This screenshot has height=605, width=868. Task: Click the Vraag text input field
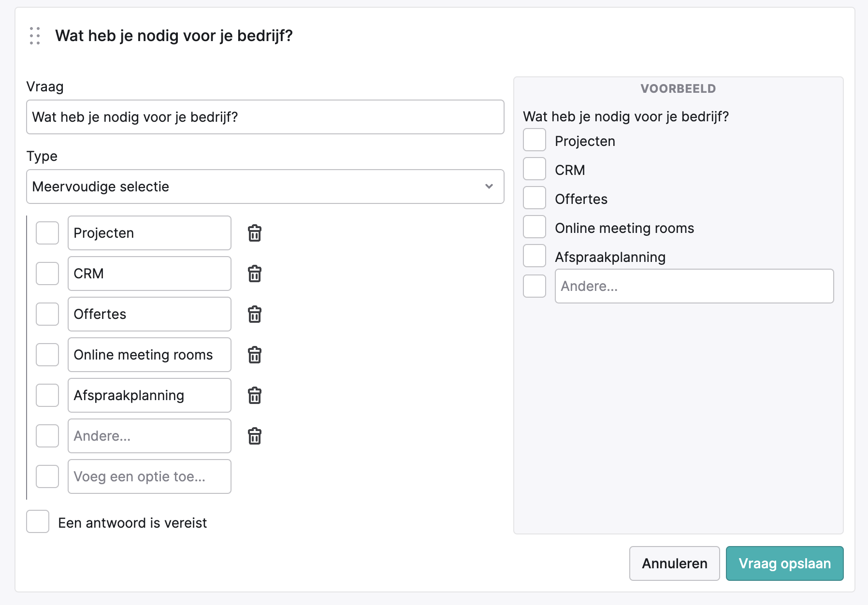pyautogui.click(x=265, y=117)
